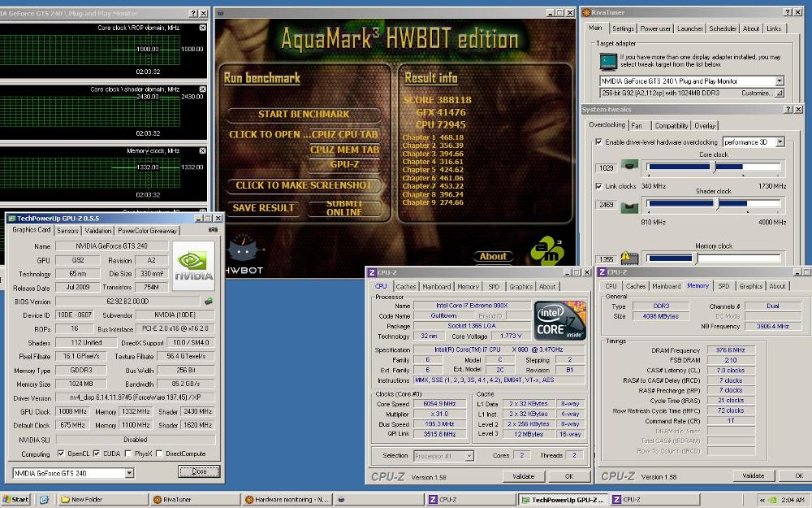Toggle the CUDA checkbox in GPU-Z
The image size is (812, 508).
[x=97, y=454]
